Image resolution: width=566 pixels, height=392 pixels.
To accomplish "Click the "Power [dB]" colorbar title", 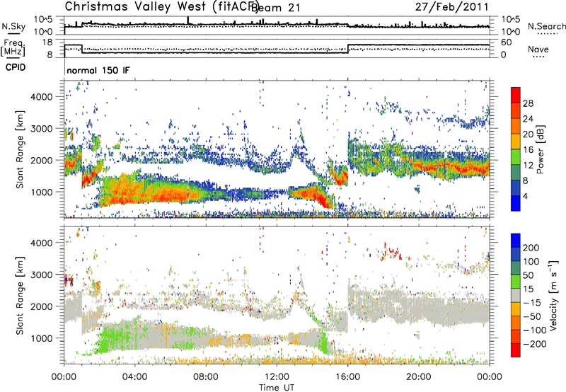I will click(x=541, y=149).
